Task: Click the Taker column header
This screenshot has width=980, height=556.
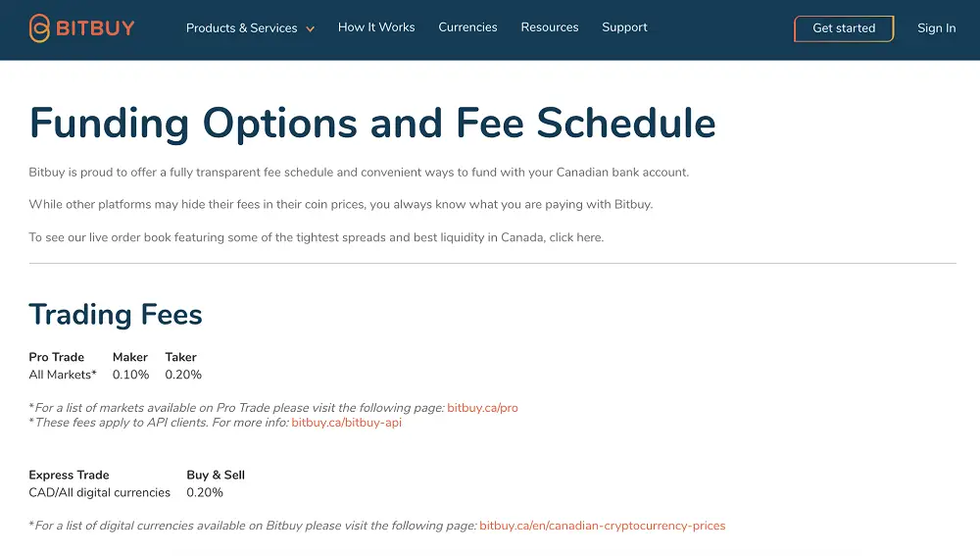Action: (x=180, y=357)
